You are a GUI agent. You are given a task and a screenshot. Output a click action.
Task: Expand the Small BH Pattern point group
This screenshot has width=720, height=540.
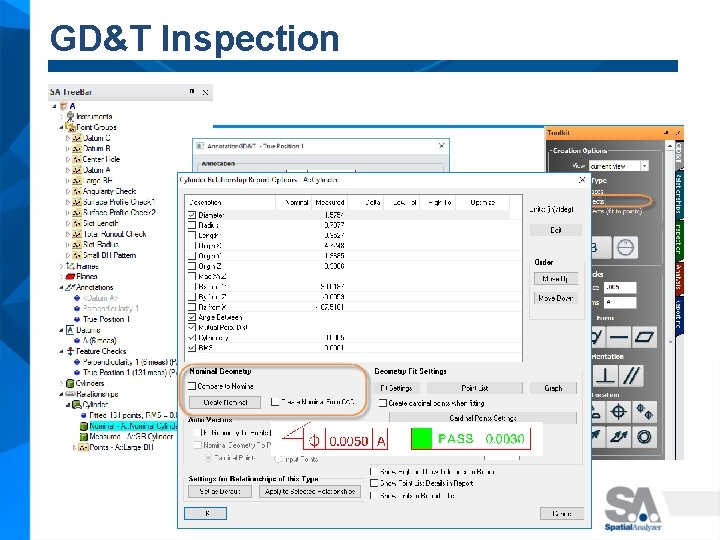point(68,255)
